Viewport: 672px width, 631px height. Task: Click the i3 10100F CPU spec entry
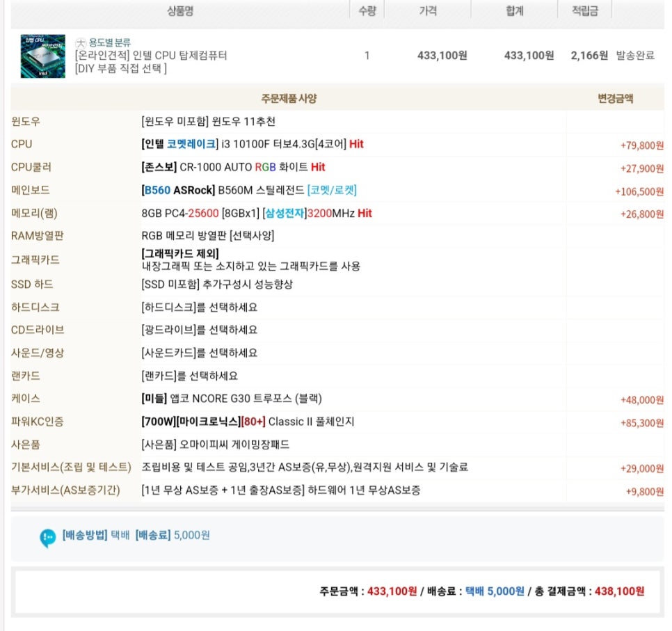[253, 145]
